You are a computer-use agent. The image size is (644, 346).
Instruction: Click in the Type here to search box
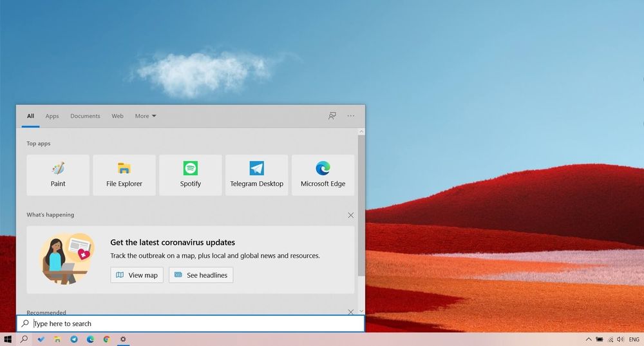coord(191,324)
